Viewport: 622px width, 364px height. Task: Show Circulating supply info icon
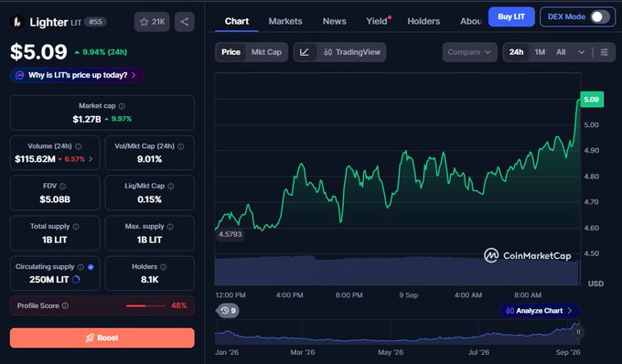click(80, 267)
